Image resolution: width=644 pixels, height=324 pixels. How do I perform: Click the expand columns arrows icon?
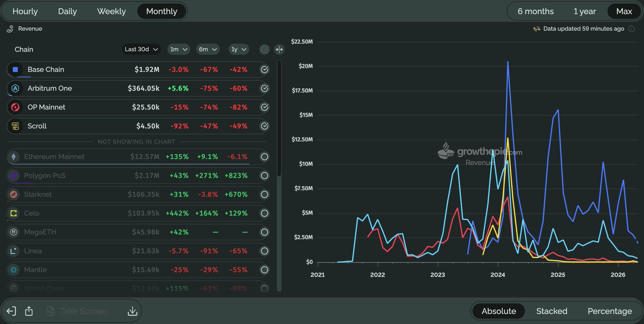coord(279,49)
